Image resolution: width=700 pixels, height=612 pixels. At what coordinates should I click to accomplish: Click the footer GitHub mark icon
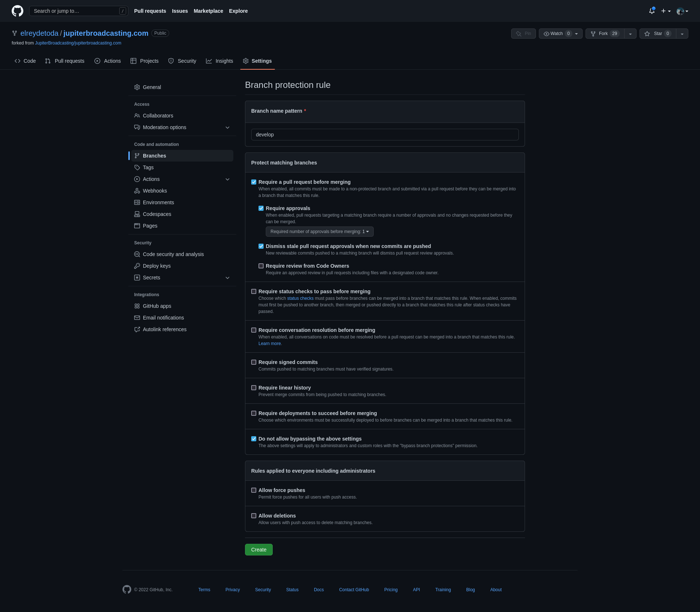point(127,589)
